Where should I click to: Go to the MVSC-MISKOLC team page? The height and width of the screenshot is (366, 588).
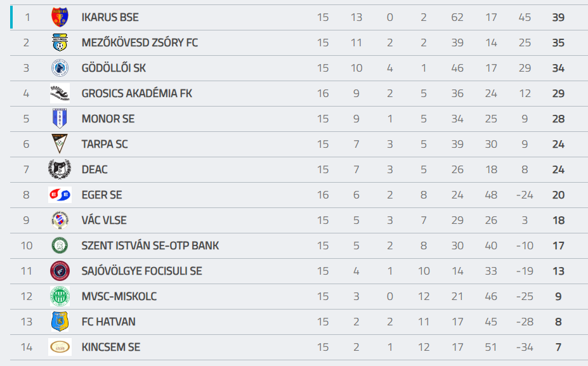119,296
